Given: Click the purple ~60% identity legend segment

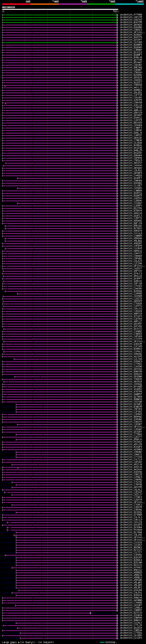Looking at the screenshot, I should [x=73, y=4].
